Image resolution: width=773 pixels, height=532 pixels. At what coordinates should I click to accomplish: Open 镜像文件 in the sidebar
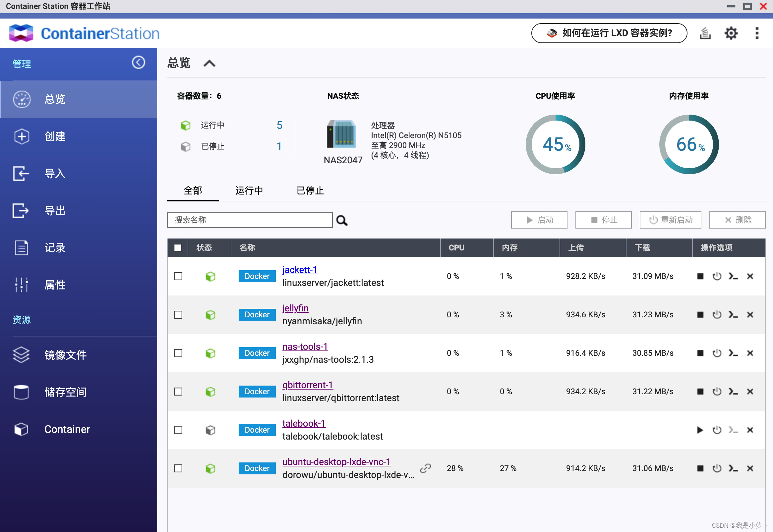click(79, 355)
